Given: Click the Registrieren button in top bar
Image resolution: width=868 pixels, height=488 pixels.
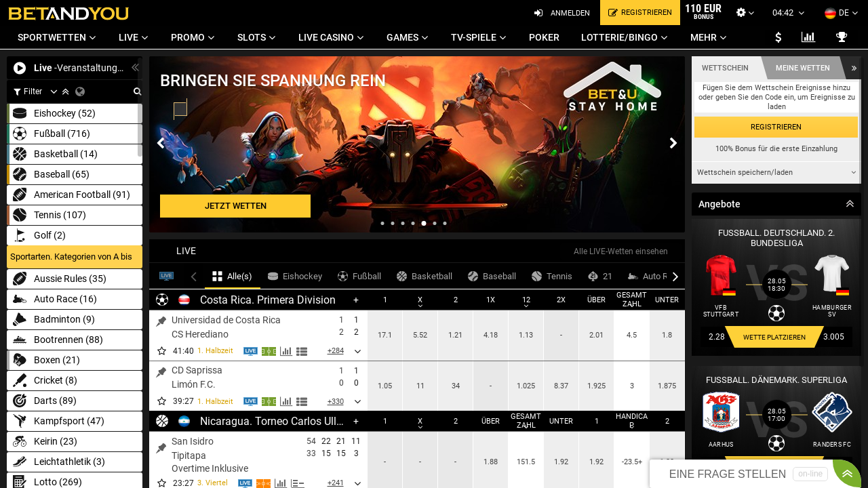Looking at the screenshot, I should point(640,13).
